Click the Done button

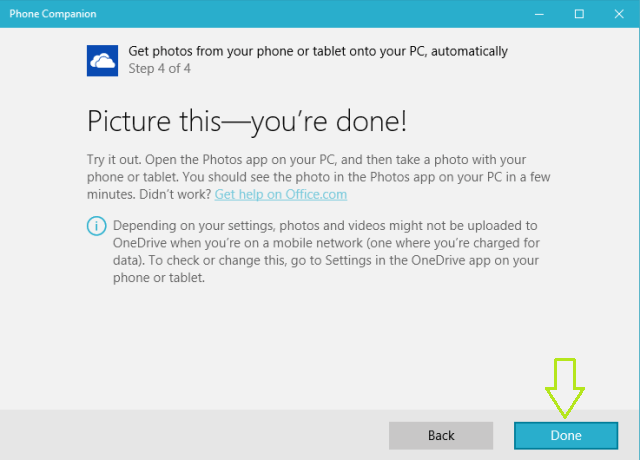(566, 436)
